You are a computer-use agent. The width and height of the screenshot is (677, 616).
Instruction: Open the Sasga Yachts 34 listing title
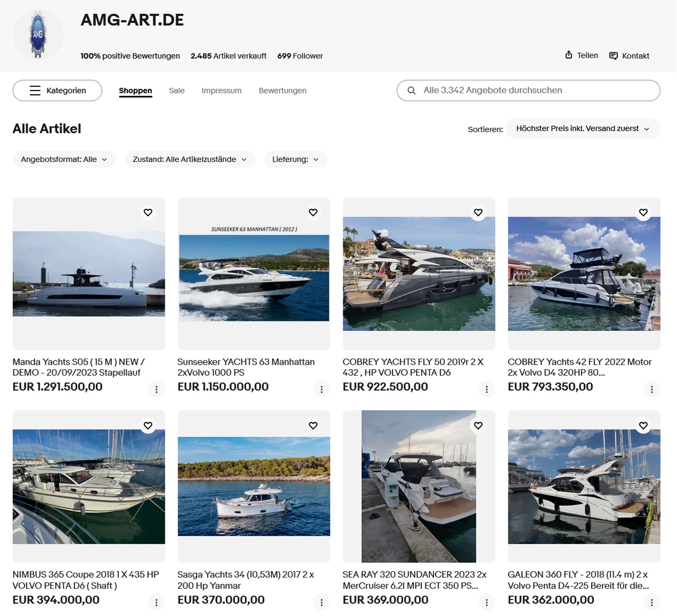pyautogui.click(x=246, y=580)
